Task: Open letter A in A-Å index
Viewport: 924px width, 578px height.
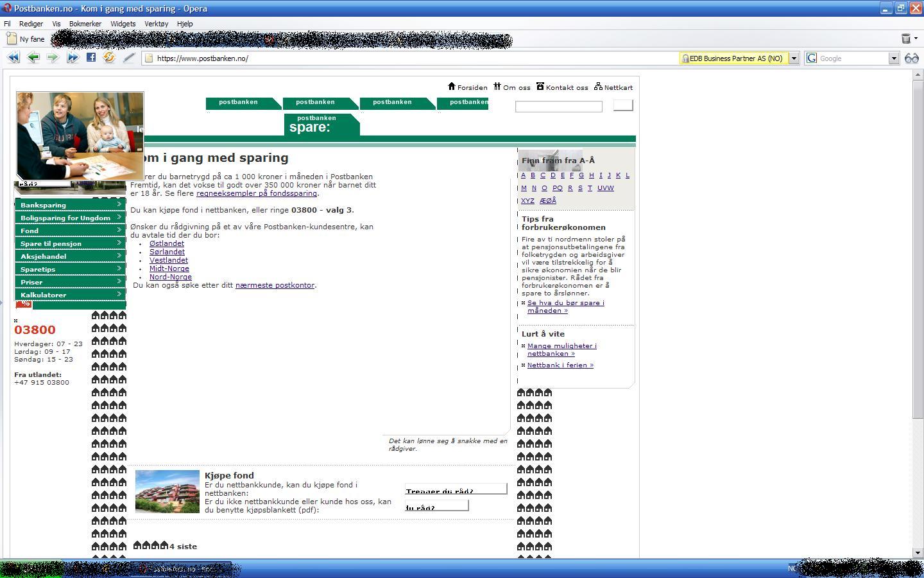Action: (523, 175)
